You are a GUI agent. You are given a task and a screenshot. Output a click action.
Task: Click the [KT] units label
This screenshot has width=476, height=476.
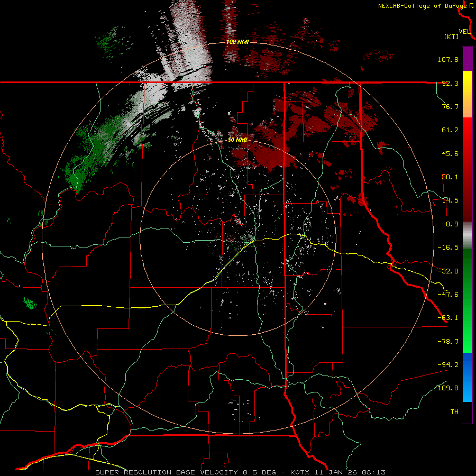451,36
